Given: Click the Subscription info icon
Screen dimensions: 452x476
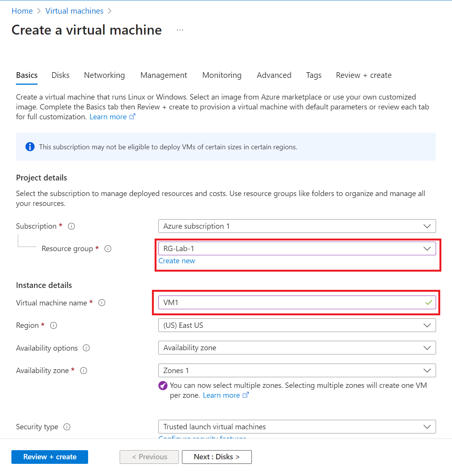Looking at the screenshot, I should click(71, 226).
